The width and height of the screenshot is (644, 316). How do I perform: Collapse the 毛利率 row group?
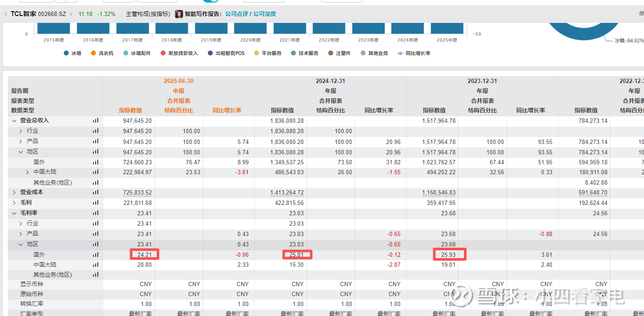14,213
